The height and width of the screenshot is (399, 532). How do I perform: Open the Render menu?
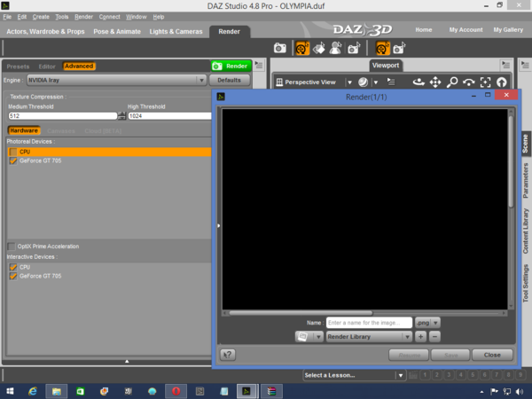(83, 17)
